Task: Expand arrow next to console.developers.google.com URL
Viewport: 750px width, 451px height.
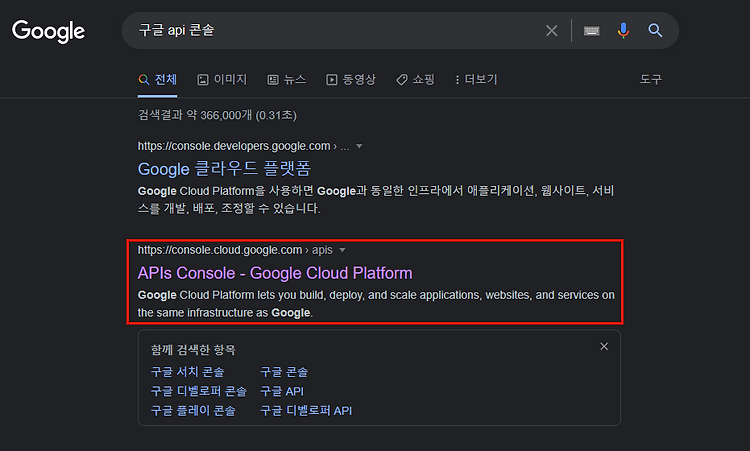Action: click(x=359, y=146)
